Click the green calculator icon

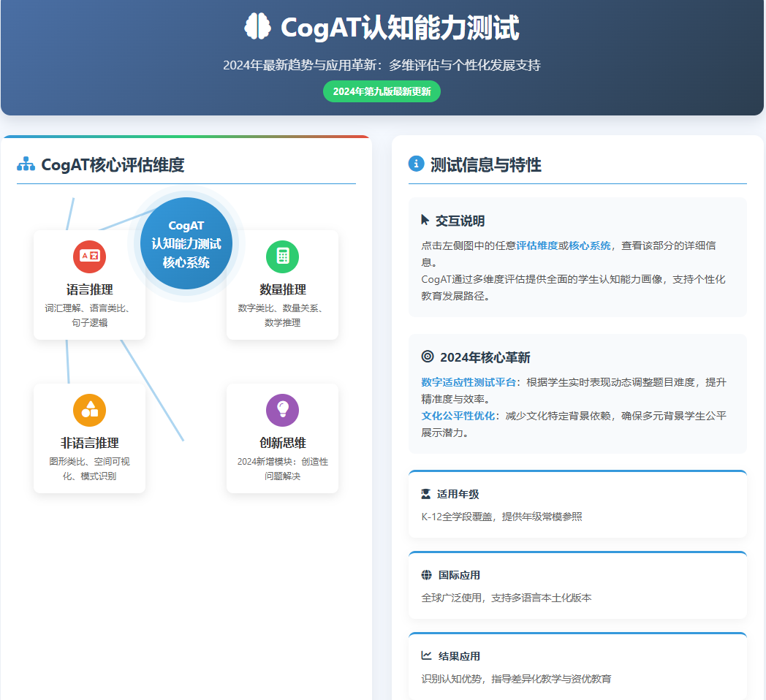click(x=282, y=256)
